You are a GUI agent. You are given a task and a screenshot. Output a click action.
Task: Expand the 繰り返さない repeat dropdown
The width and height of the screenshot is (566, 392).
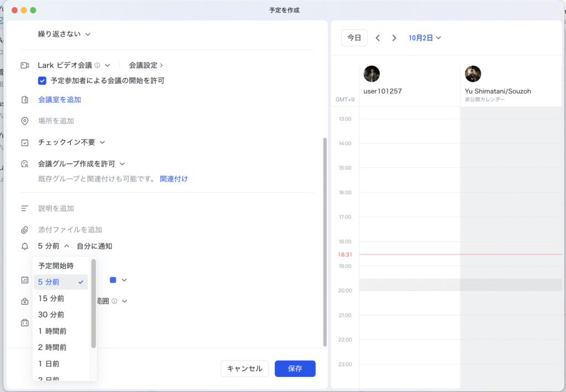coord(64,34)
